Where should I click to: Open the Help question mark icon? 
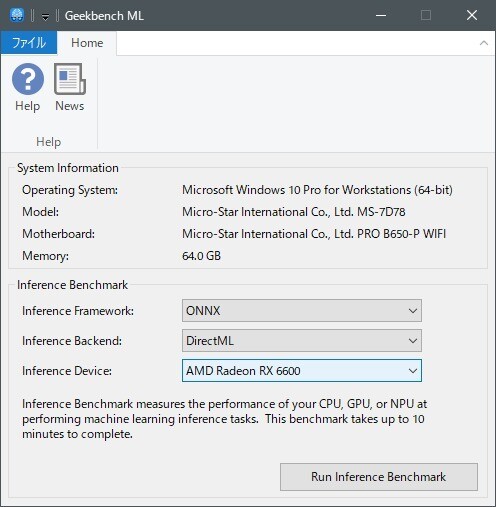28,79
